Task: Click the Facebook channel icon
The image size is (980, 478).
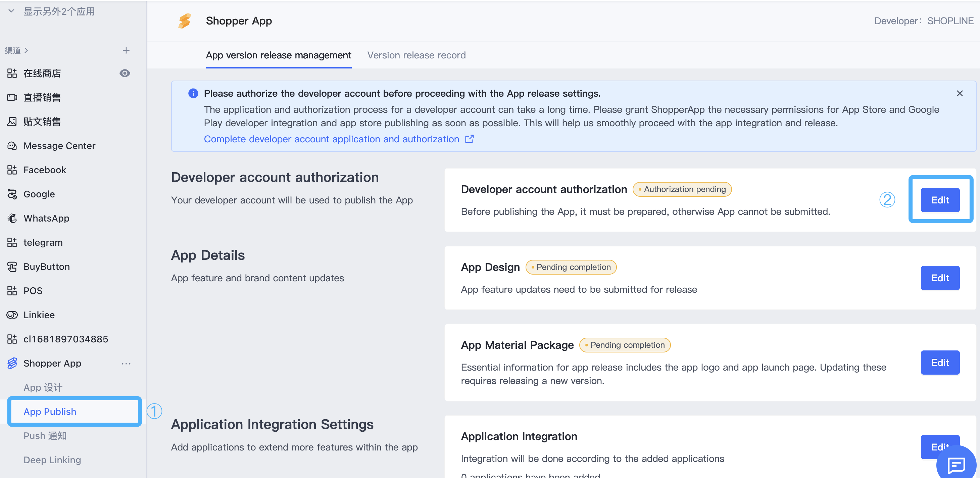Action: pos(12,170)
